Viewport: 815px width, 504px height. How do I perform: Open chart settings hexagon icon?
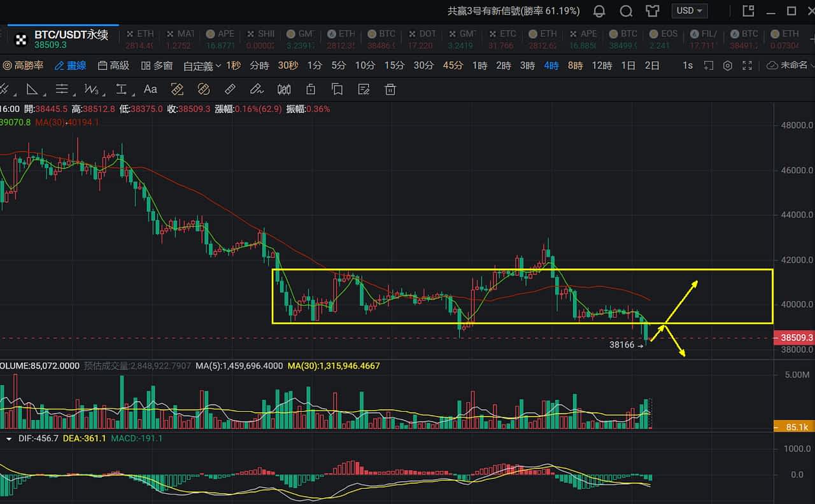coord(728,66)
